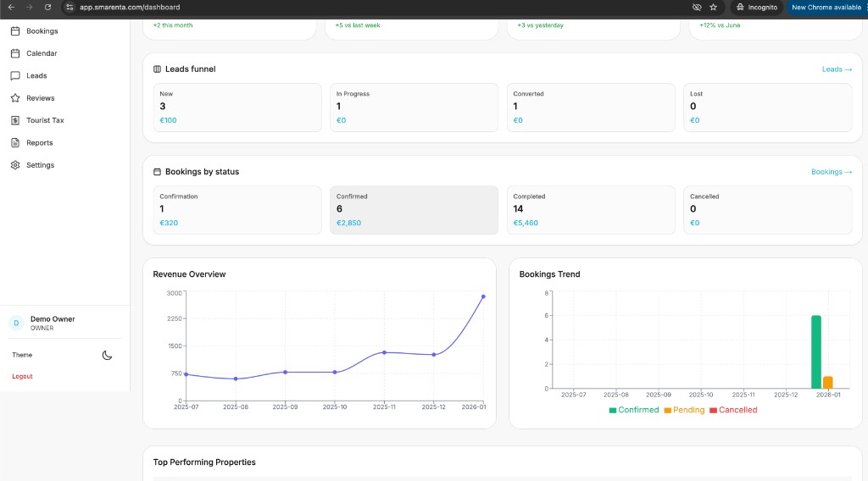Click the Bookings calendar icon in sidebar

click(x=15, y=31)
